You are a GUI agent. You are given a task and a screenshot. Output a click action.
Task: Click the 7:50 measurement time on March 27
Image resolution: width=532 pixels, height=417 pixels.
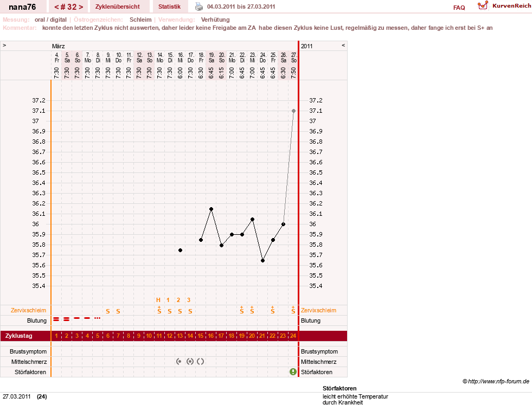(x=294, y=73)
